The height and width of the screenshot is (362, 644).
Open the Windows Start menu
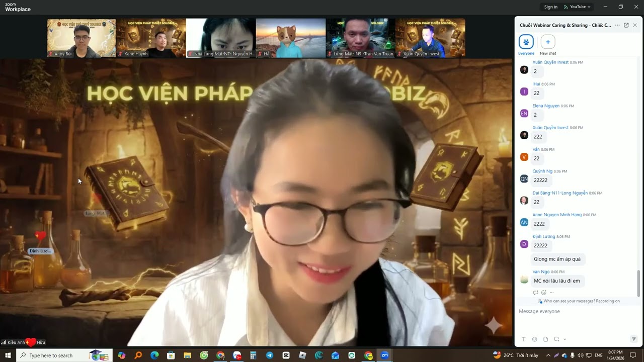[x=8, y=355]
